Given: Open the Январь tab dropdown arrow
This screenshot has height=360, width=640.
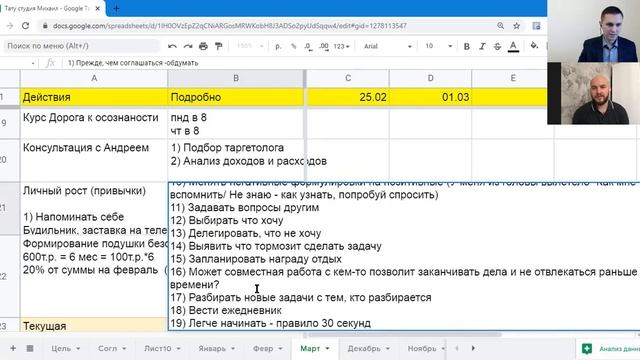Looking at the screenshot, I should 233,349.
